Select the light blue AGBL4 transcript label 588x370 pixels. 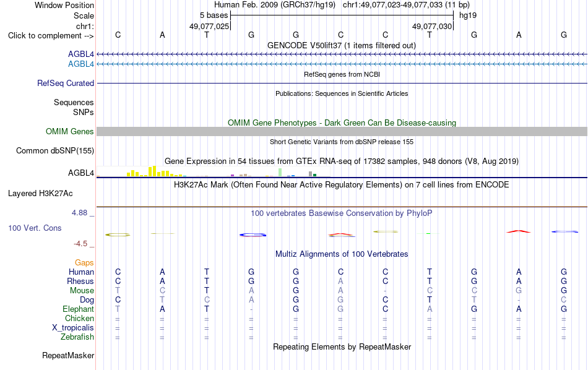tap(81, 64)
